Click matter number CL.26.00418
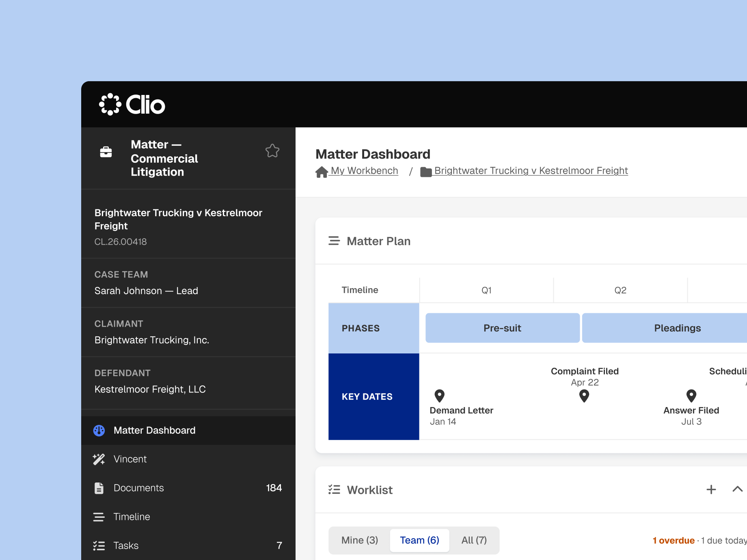 pos(121,242)
